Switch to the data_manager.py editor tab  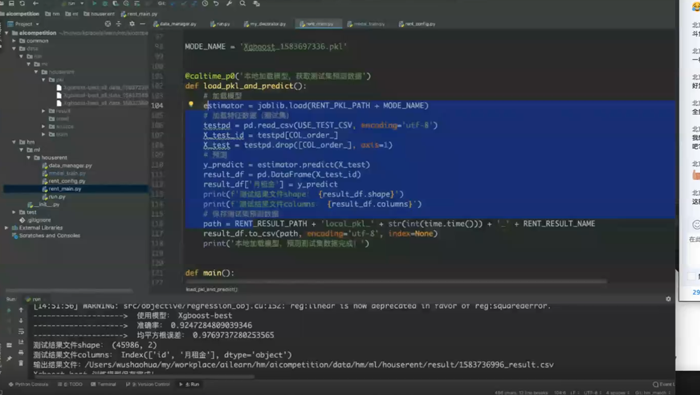[175, 24]
